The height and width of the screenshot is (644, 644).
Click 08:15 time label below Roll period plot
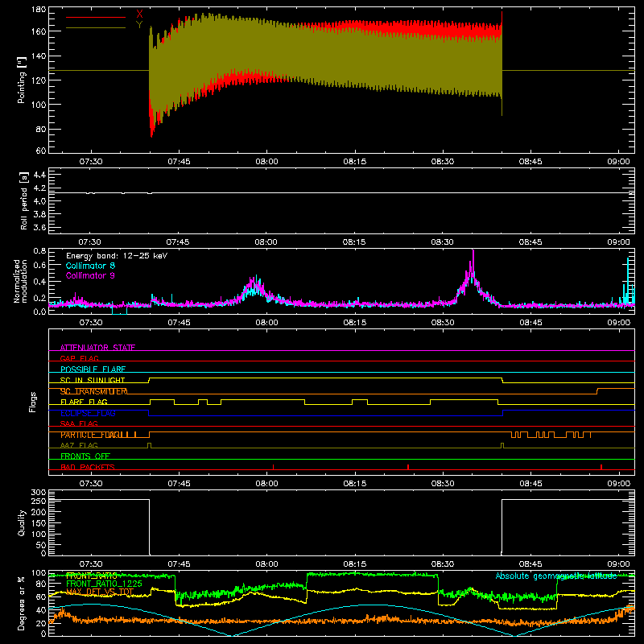pyautogui.click(x=354, y=242)
